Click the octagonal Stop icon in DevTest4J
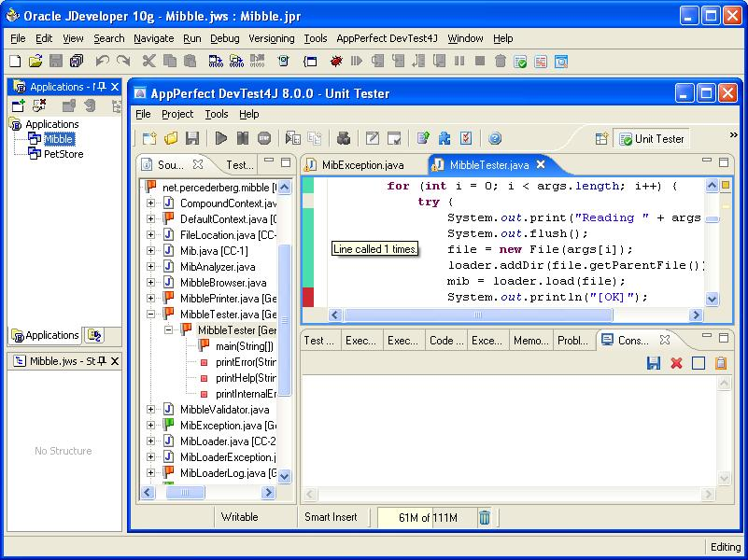The width and height of the screenshot is (748, 560). [x=264, y=139]
